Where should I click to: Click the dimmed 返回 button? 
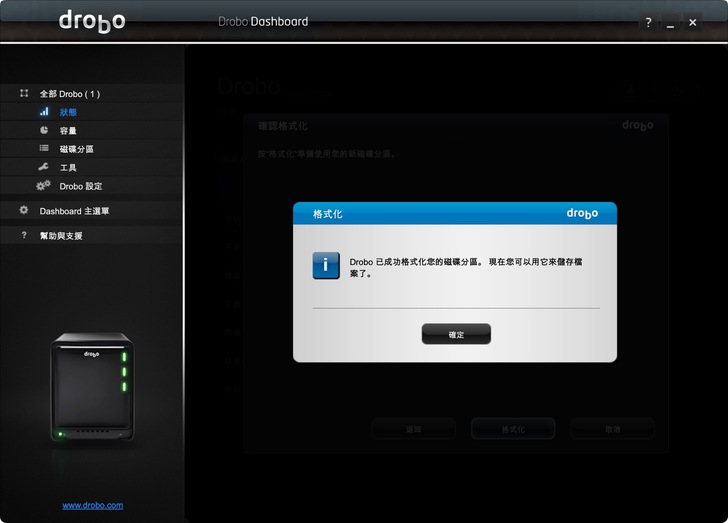pyautogui.click(x=413, y=429)
